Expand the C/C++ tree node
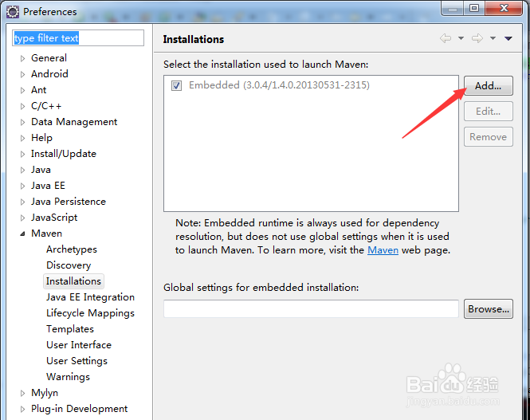Image resolution: width=530 pixels, height=420 pixels. pos(22,106)
